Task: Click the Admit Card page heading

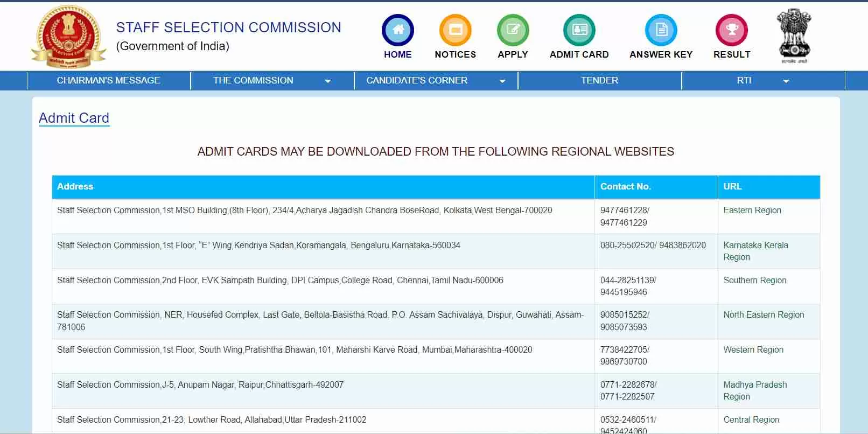Action: pyautogui.click(x=74, y=118)
